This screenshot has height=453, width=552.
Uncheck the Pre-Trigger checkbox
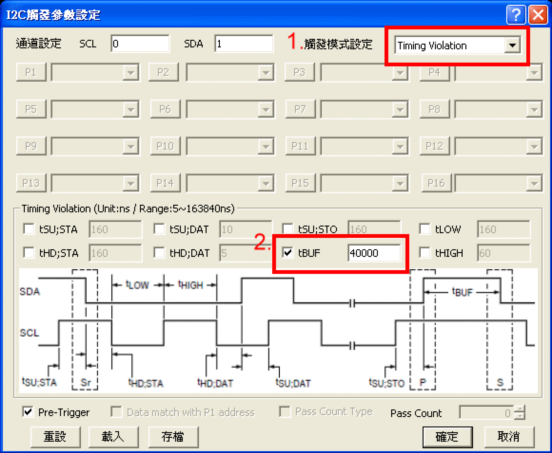[x=28, y=411]
